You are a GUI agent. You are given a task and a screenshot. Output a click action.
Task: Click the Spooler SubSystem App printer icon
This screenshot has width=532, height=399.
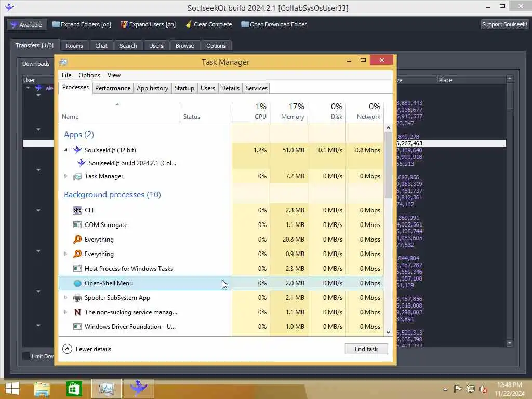[77, 298]
